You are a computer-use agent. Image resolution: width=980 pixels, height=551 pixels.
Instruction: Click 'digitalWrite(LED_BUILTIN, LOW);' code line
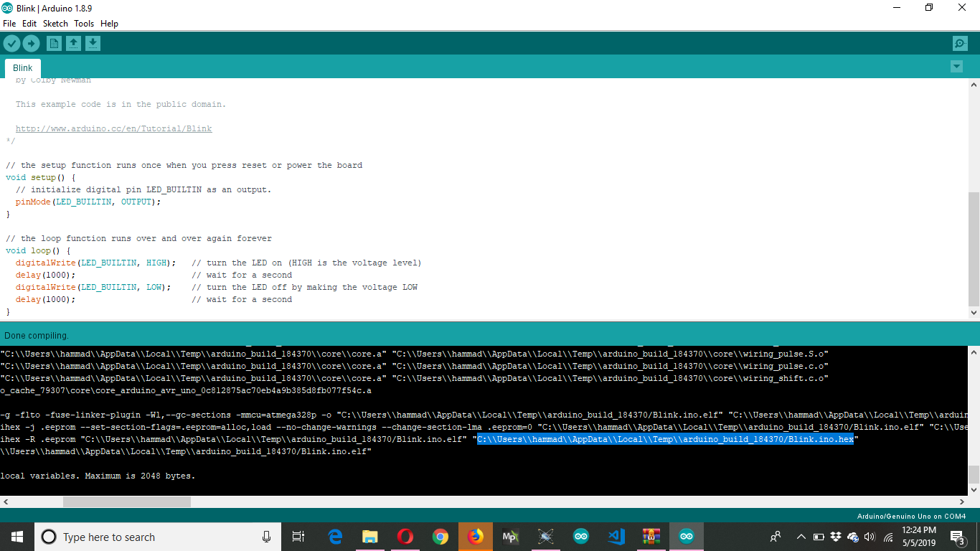(x=93, y=287)
